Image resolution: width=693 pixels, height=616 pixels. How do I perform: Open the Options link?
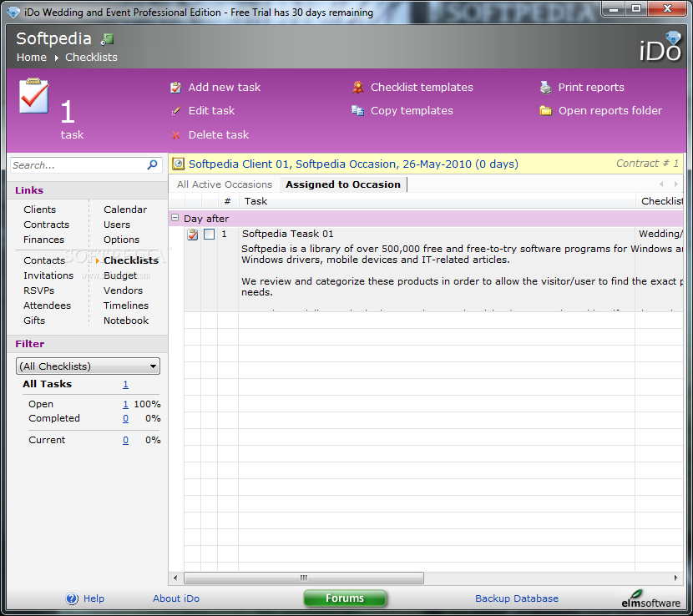[x=122, y=240]
